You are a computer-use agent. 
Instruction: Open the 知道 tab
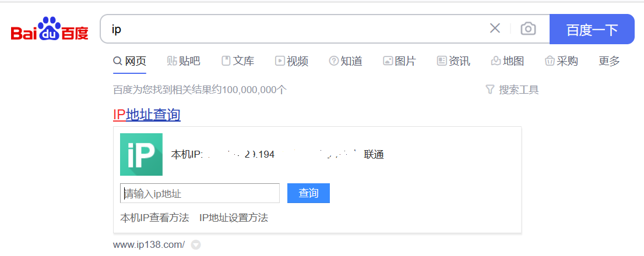pyautogui.click(x=346, y=61)
